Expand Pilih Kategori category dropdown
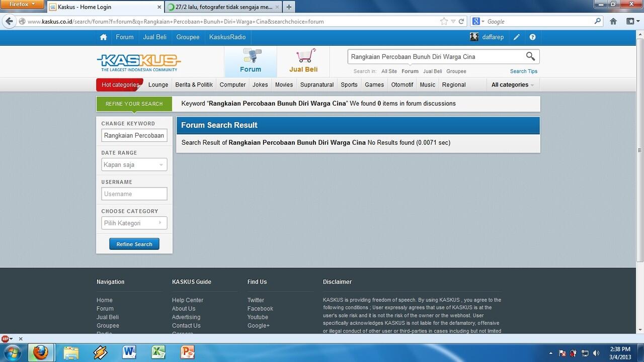The width and height of the screenshot is (644, 362). [134, 223]
